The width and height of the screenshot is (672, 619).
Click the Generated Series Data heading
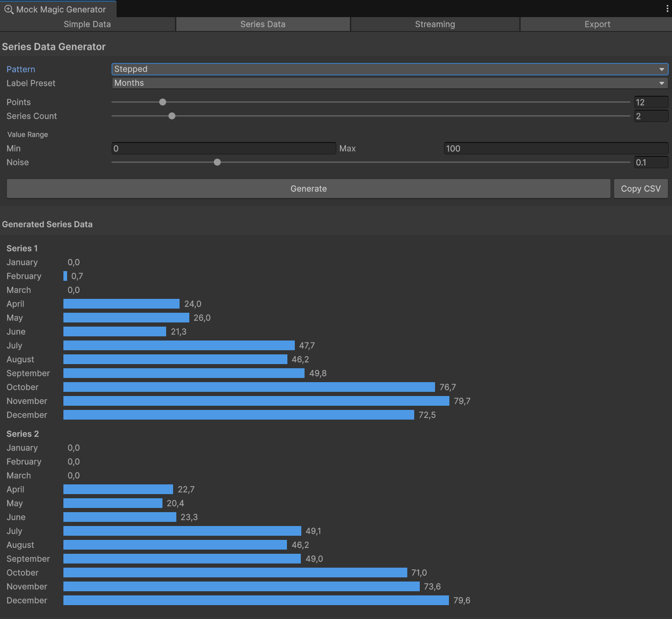47,224
